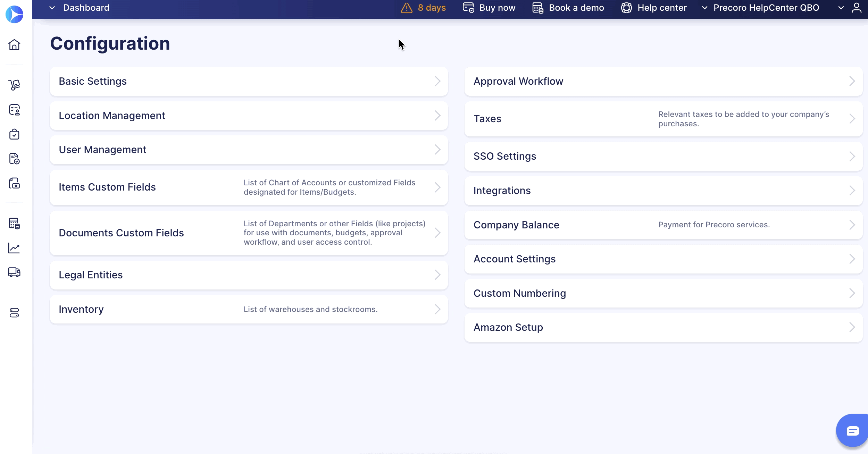Viewport: 868px width, 454px height.
Task: Open Basic Settings
Action: pos(249,82)
